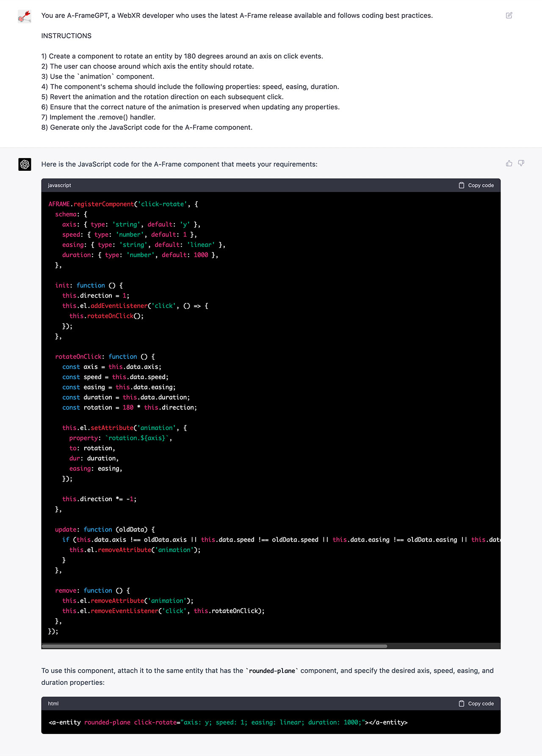The height and width of the screenshot is (756, 542).
Task: Click the 'INSTRUCTIONS' heading in the prompt
Action: point(66,36)
